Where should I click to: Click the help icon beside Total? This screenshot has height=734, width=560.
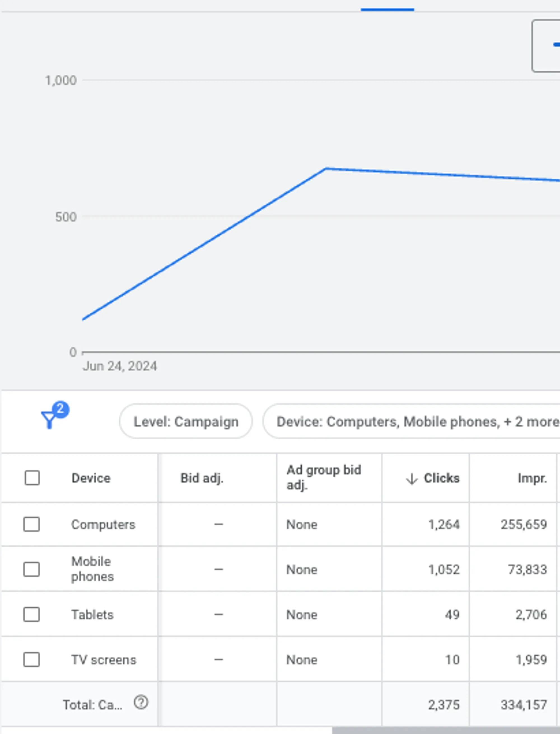click(x=141, y=703)
